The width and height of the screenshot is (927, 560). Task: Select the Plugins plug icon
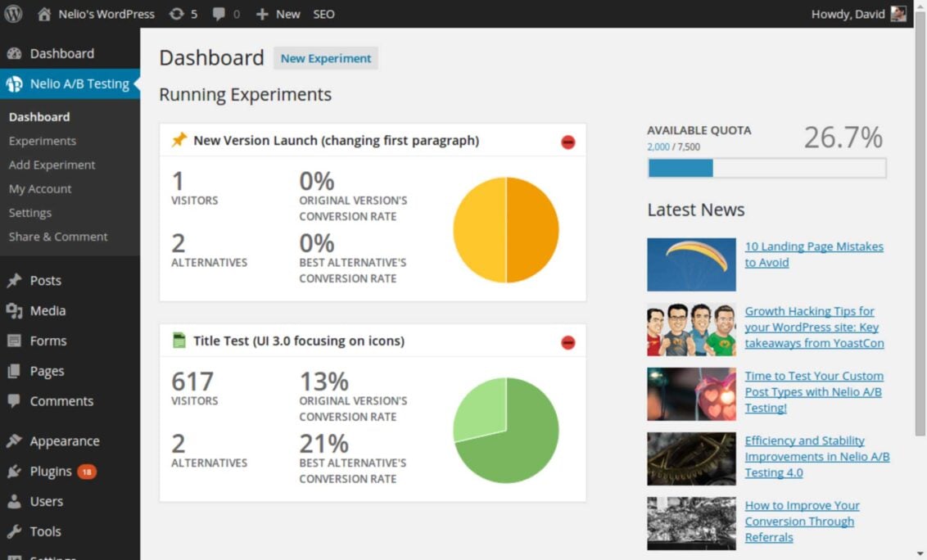click(x=18, y=471)
